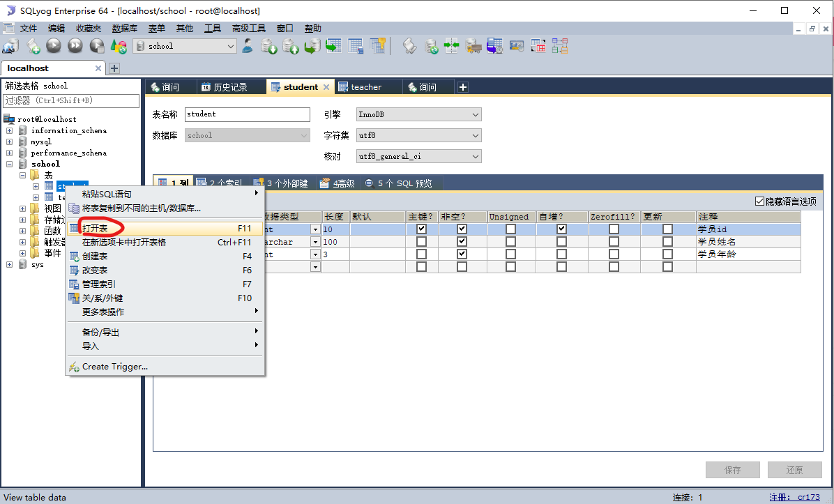Click the table with key icon

point(378,46)
